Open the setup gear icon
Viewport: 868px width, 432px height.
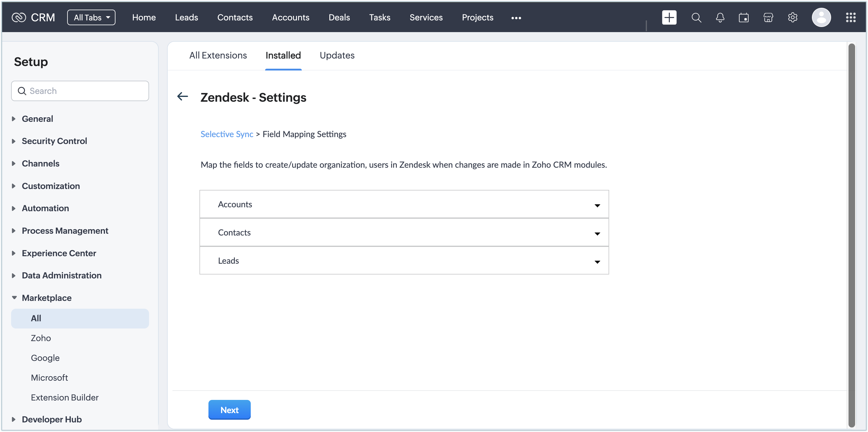(792, 17)
